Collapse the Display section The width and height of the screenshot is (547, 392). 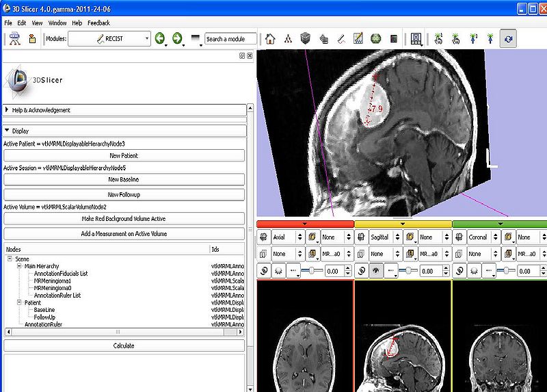click(124, 131)
